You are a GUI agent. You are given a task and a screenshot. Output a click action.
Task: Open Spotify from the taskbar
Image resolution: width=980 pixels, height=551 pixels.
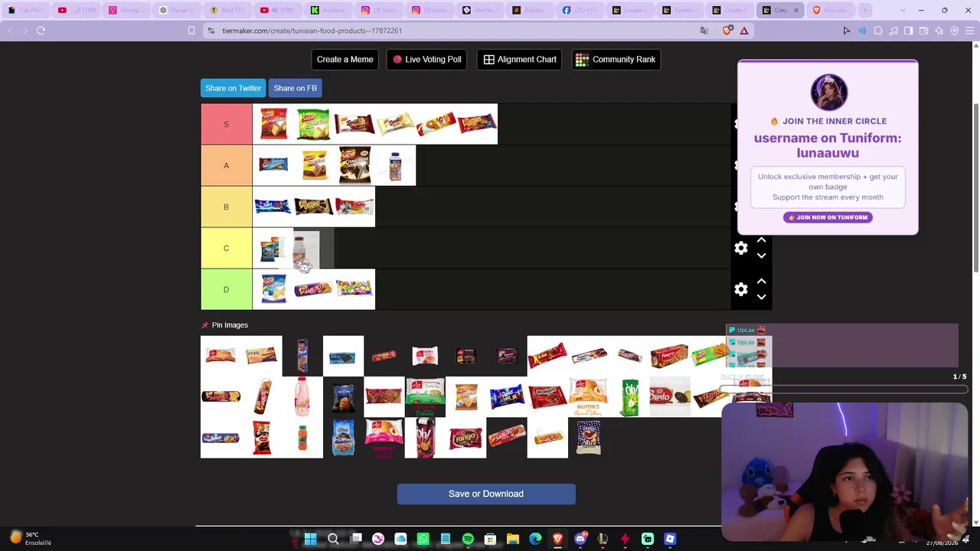point(468,539)
